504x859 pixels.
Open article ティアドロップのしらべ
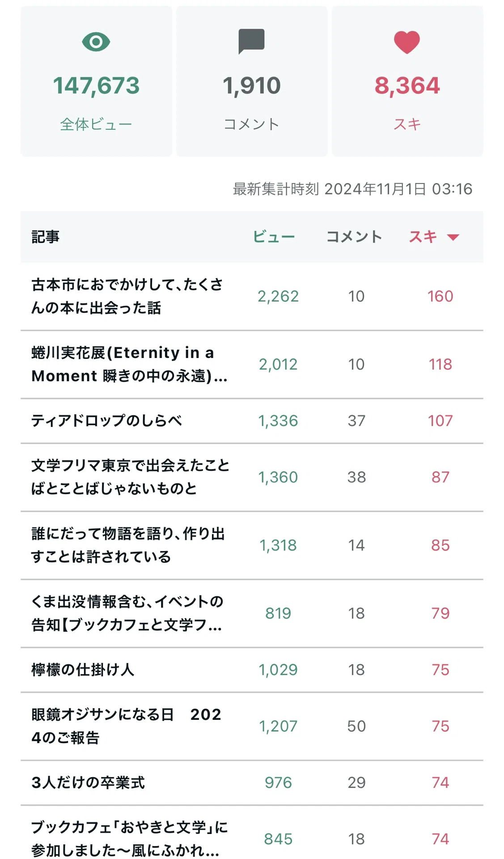(x=106, y=421)
